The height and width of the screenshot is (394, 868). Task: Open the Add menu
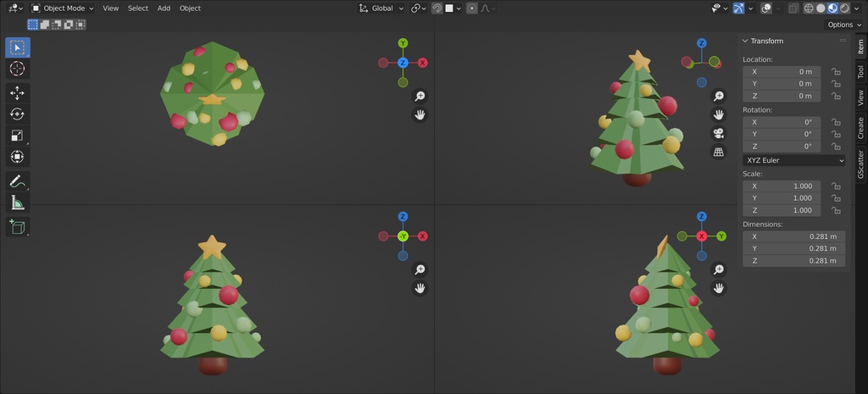point(164,8)
